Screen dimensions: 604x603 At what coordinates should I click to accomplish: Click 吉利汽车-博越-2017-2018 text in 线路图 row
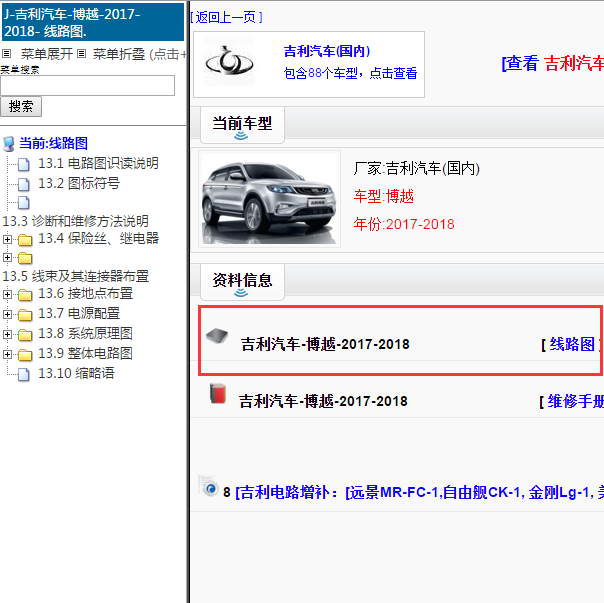[325, 344]
